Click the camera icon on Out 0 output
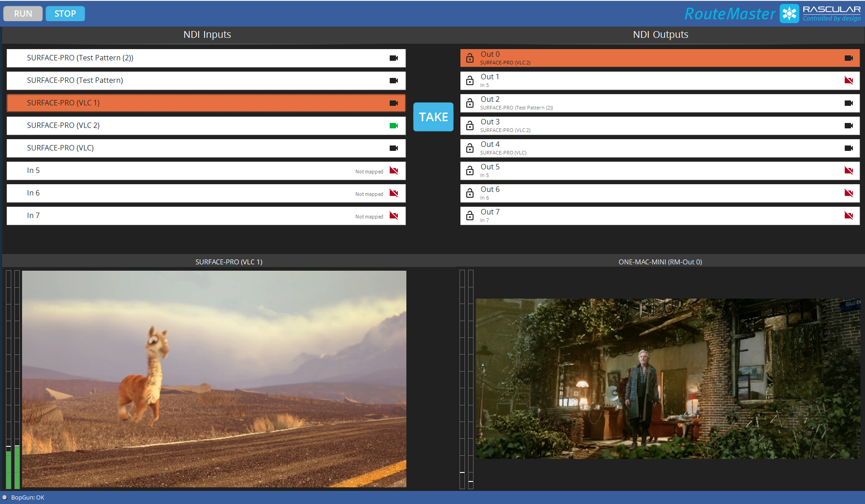The image size is (865, 504). (x=849, y=58)
